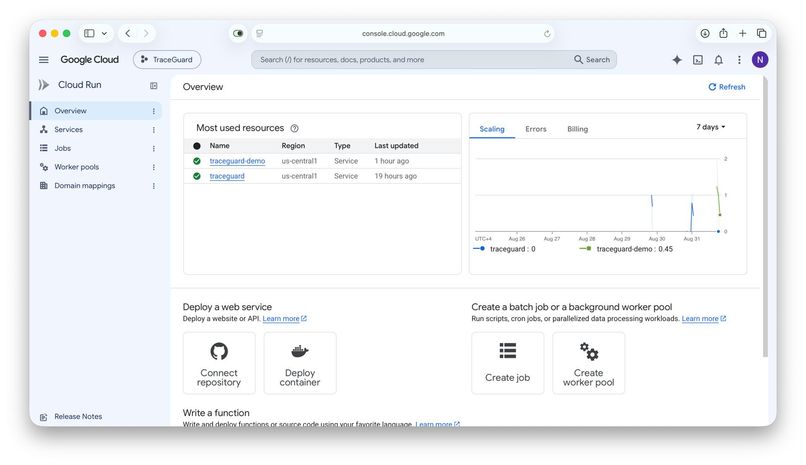Collapse the Cloud Run side panel
Image resolution: width=806 pixels, height=465 pixels.
[x=154, y=85]
